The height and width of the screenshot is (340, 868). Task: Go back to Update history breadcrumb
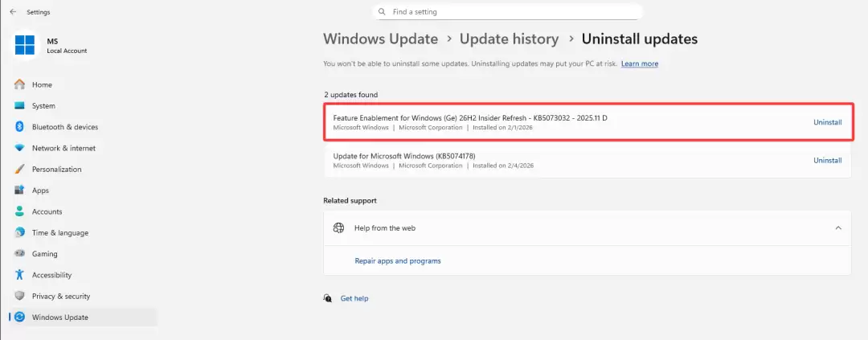click(510, 39)
